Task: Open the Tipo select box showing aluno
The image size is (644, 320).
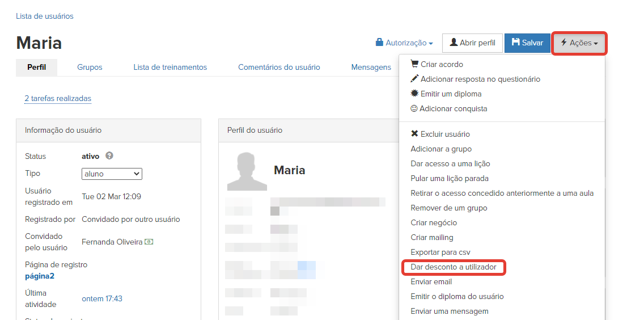Action: tap(112, 174)
